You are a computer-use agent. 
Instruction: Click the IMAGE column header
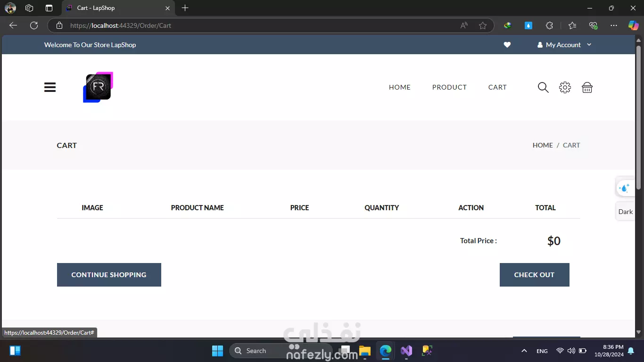coord(92,208)
